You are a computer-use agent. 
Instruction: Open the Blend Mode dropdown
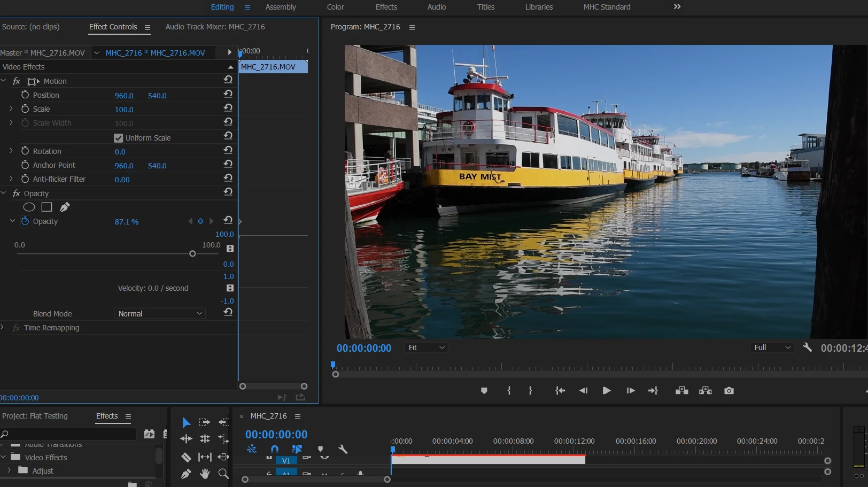tap(160, 314)
